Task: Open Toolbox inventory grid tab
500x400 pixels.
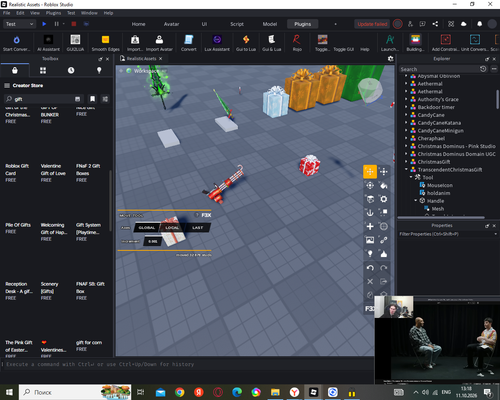Action: click(x=43, y=70)
